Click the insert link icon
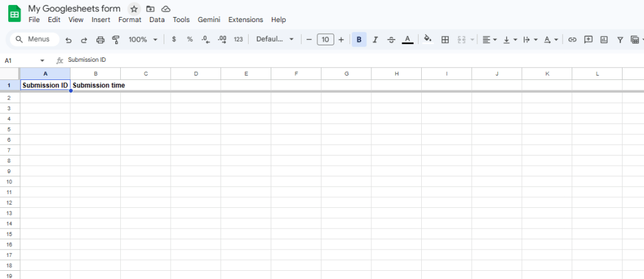 point(572,40)
